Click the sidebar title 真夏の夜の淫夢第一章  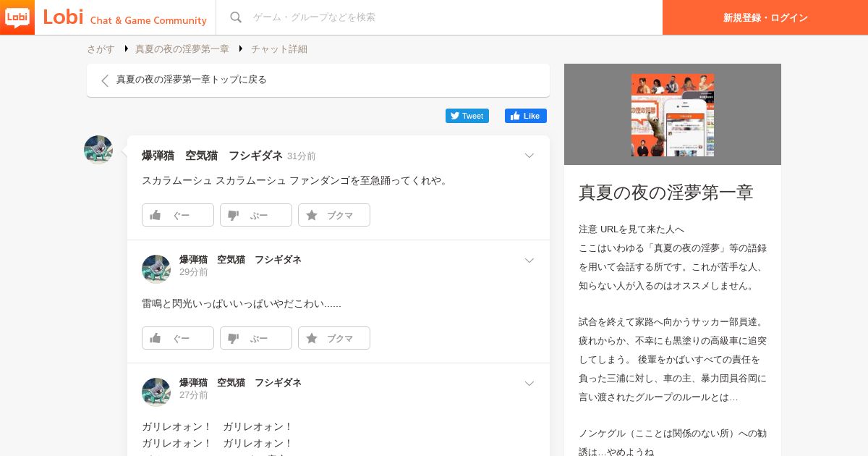(666, 193)
